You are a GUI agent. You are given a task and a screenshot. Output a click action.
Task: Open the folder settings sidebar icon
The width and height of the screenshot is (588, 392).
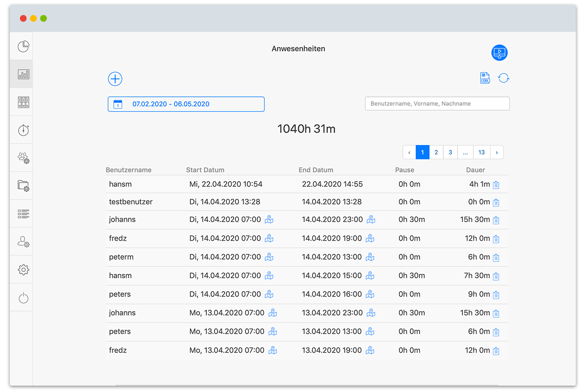click(24, 186)
